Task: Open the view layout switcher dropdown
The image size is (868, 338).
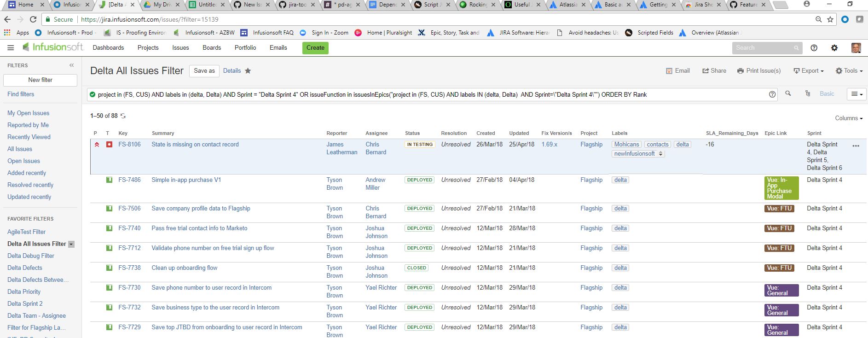Action: [x=856, y=94]
